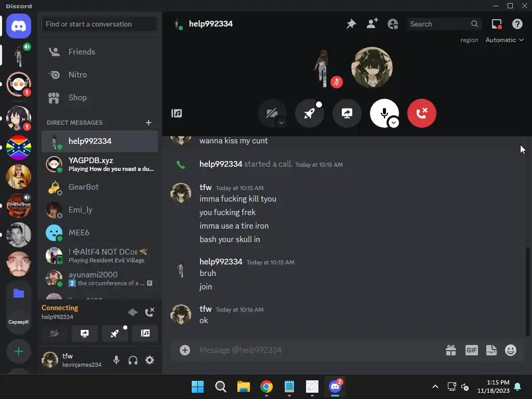The height and width of the screenshot is (399, 532).
Task: Show user profile icon in header
Action: (393, 24)
